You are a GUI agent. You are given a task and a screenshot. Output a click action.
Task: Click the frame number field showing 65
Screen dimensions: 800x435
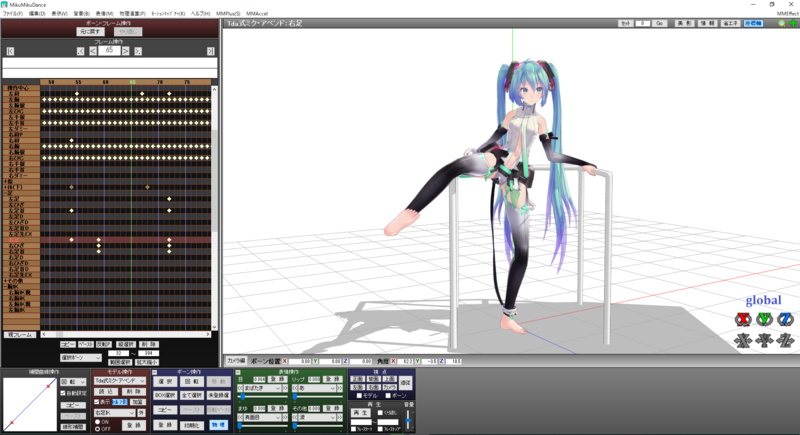point(109,50)
